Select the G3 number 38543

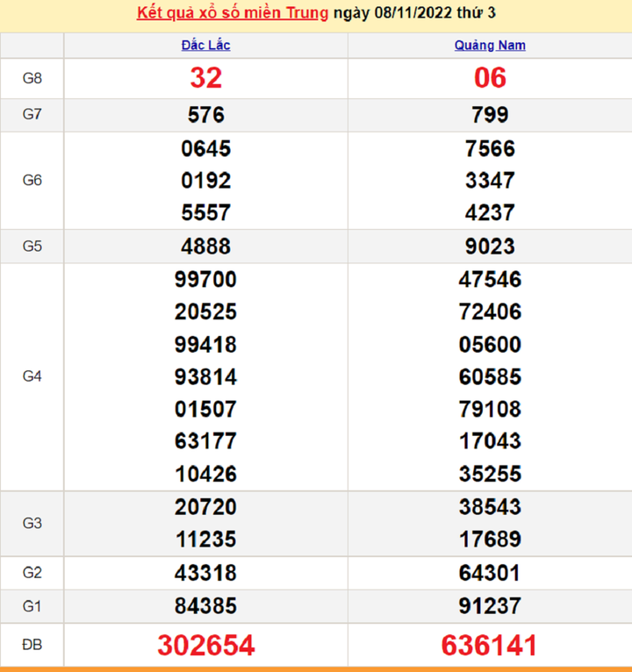490,507
